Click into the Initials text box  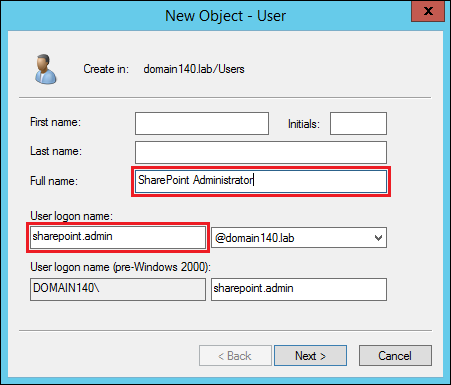358,123
